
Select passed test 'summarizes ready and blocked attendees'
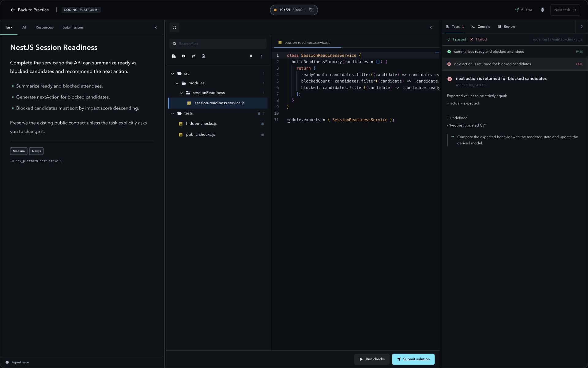514,52
